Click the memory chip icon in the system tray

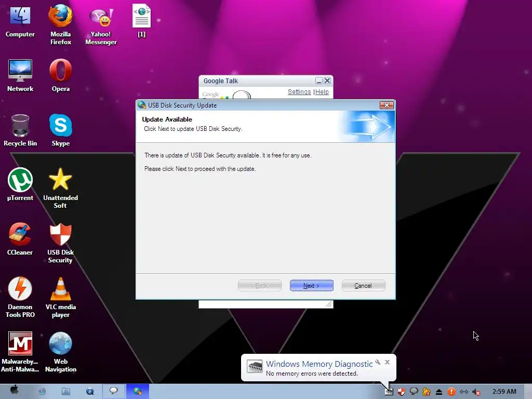point(389,392)
